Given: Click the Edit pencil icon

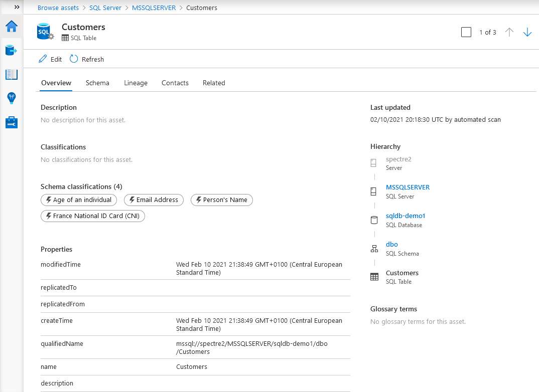Looking at the screenshot, I should (43, 59).
